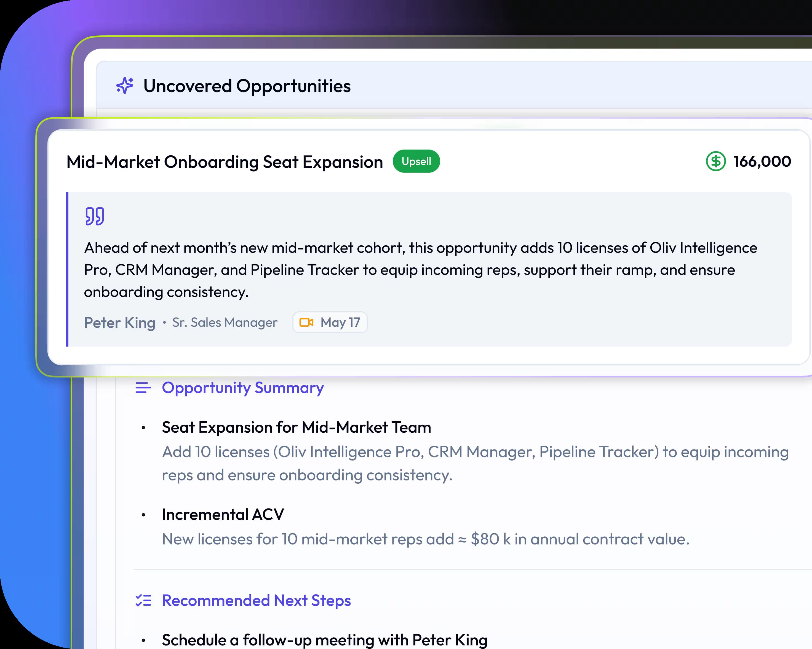Expand the Recommended Next Steps section

(256, 601)
